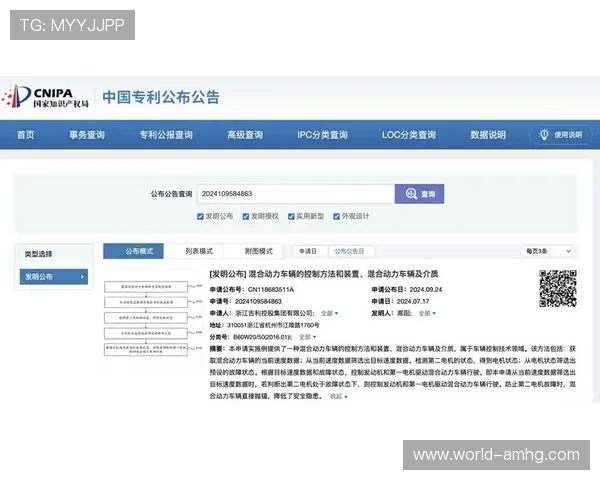The image size is (600, 480).
Task: Expand the classification 全部 dropdown
Action: tap(307, 337)
